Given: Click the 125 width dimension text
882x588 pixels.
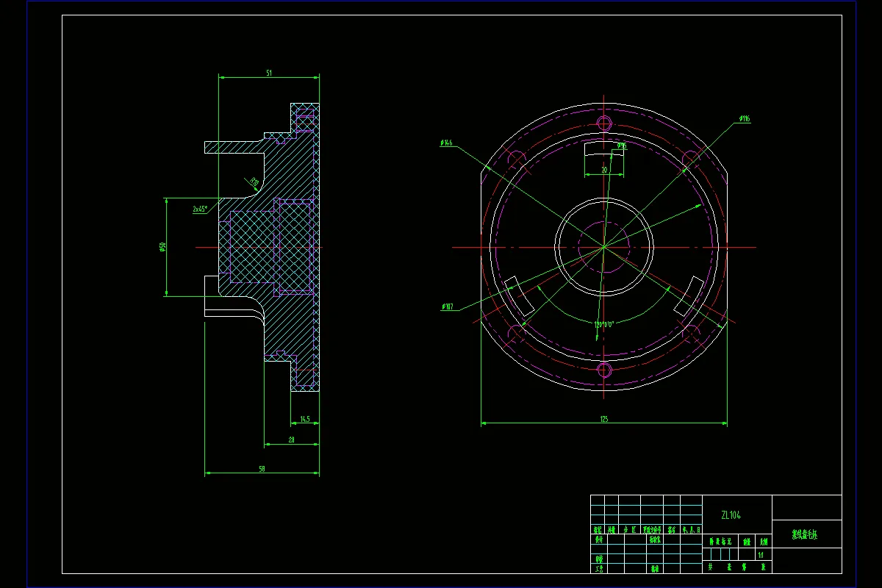Looking at the screenshot, I should (x=604, y=419).
